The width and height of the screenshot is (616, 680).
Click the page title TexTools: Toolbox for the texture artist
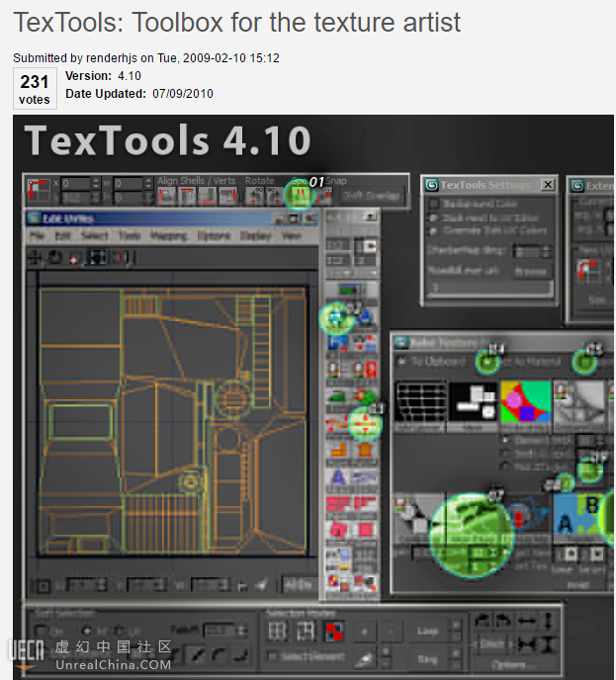(x=237, y=22)
